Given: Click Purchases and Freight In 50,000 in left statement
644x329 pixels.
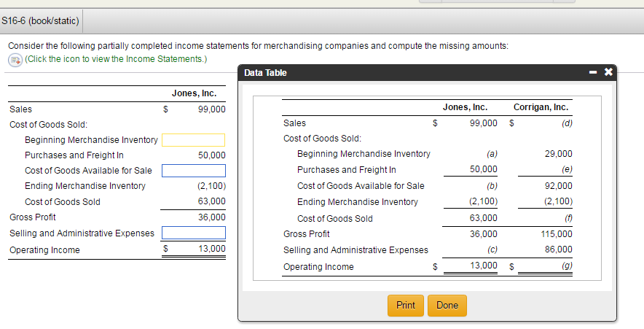Looking at the screenshot, I should (x=211, y=155).
